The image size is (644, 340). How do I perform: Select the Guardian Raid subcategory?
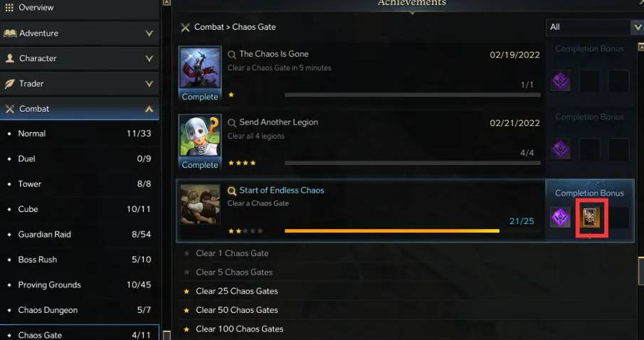45,235
